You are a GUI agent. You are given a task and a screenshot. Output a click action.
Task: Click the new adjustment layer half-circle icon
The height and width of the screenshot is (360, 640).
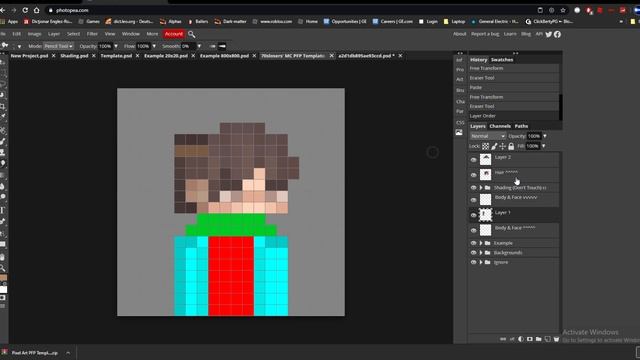click(x=521, y=339)
